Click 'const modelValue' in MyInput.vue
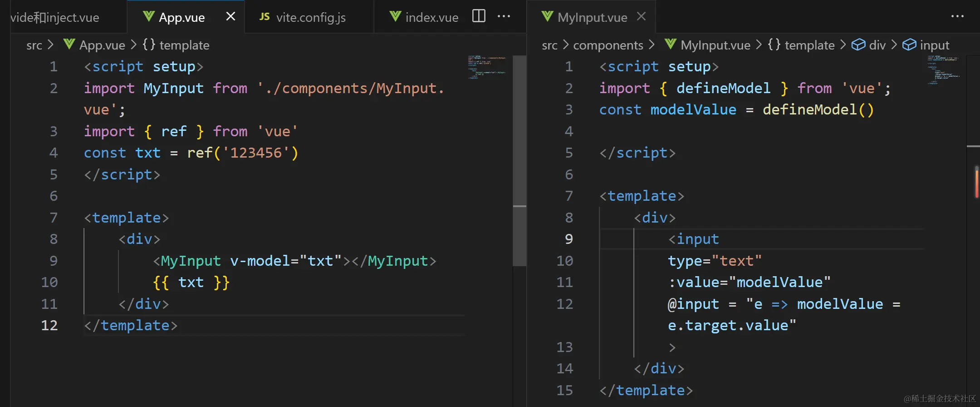The width and height of the screenshot is (980, 407). coord(667,109)
